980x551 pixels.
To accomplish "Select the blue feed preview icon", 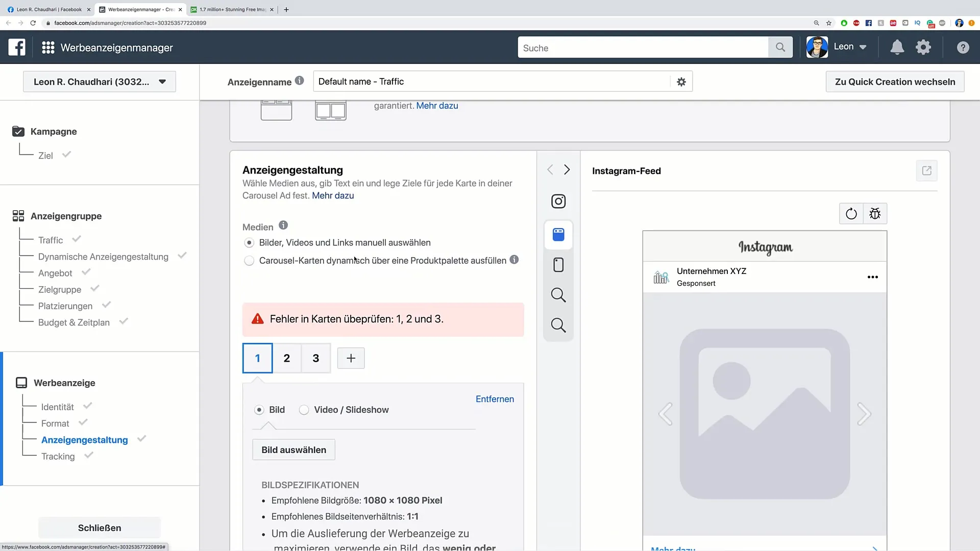I will tap(558, 235).
